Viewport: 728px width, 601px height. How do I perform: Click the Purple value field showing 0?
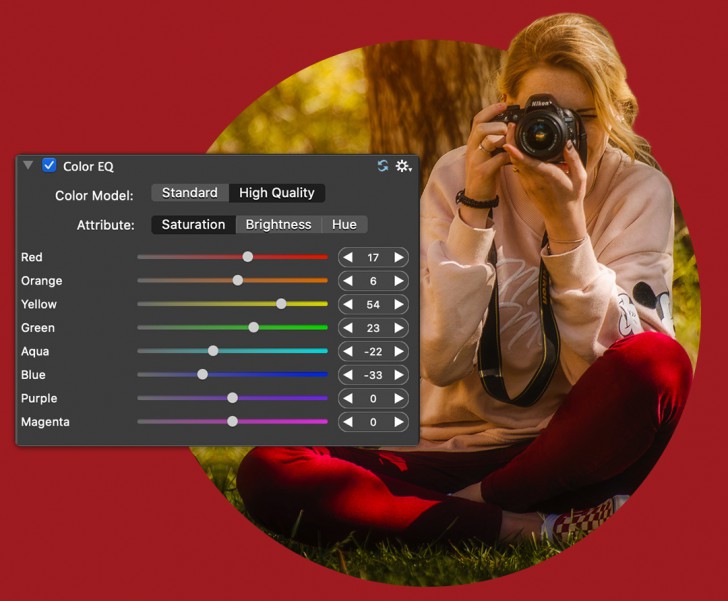(373, 398)
